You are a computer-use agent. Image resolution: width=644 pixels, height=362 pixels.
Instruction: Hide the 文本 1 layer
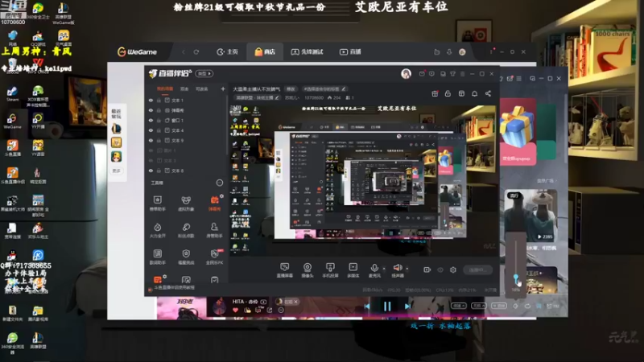(x=151, y=100)
